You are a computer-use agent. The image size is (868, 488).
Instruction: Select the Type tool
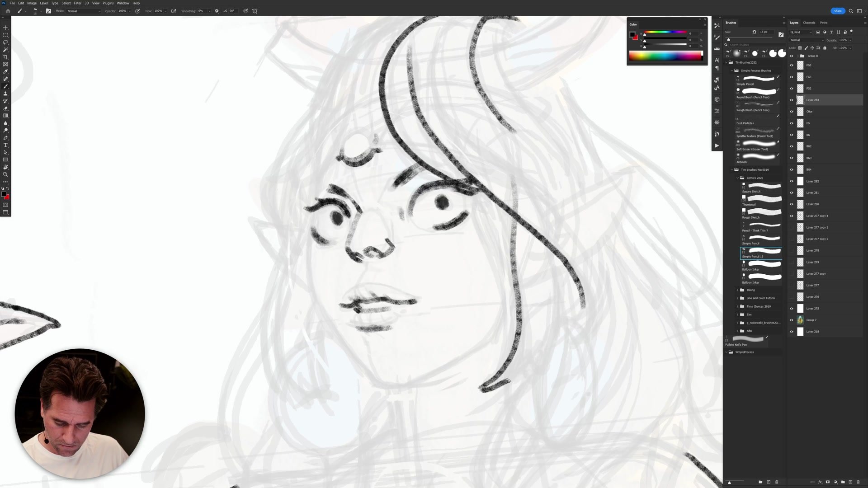(5, 145)
